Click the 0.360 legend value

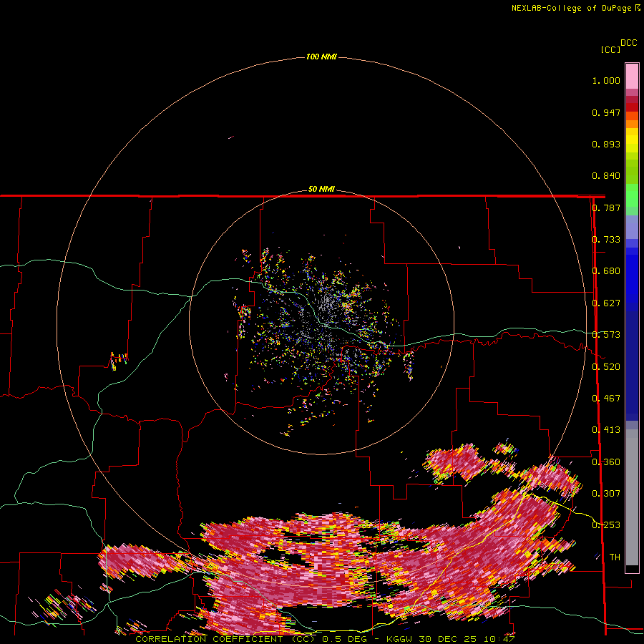point(606,462)
